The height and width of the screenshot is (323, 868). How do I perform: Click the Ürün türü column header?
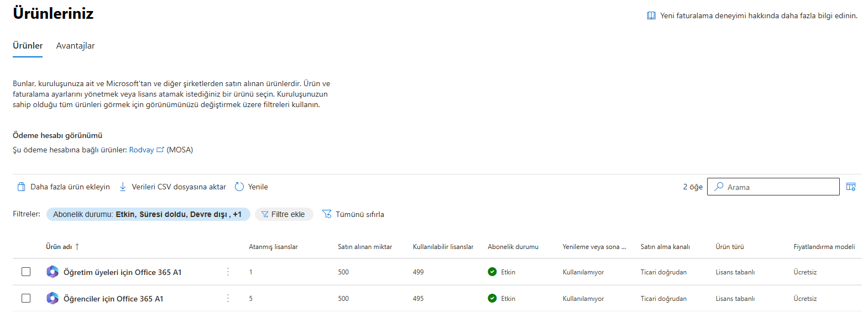coord(730,247)
